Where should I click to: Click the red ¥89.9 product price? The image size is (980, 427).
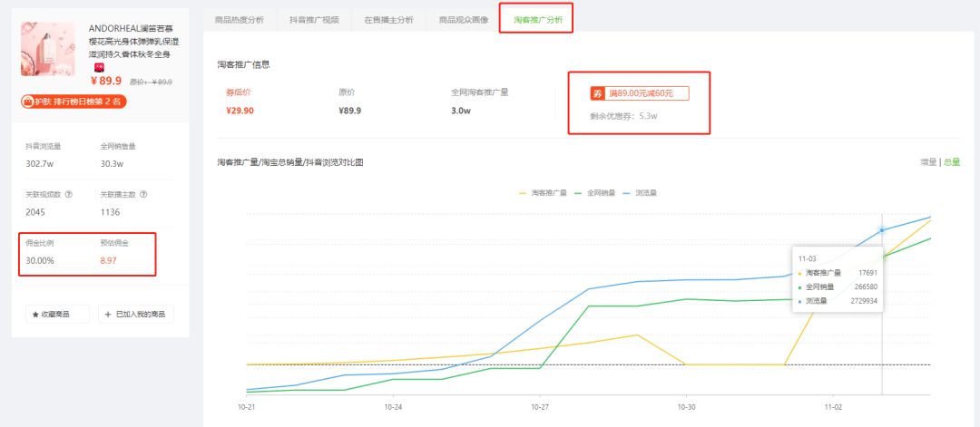(106, 81)
